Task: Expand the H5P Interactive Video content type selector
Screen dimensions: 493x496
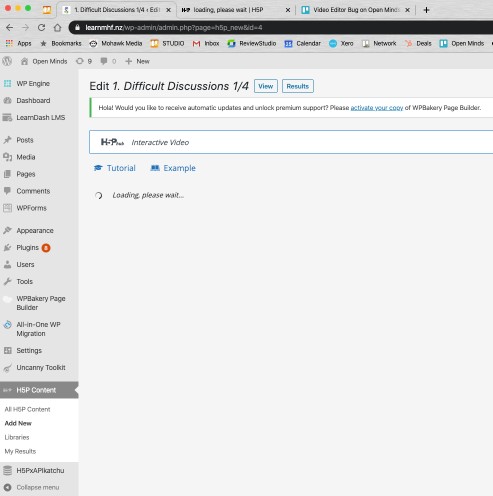Action: (291, 142)
